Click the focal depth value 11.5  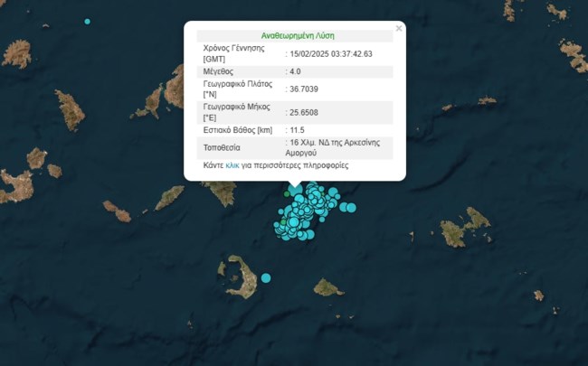pyautogui.click(x=298, y=131)
